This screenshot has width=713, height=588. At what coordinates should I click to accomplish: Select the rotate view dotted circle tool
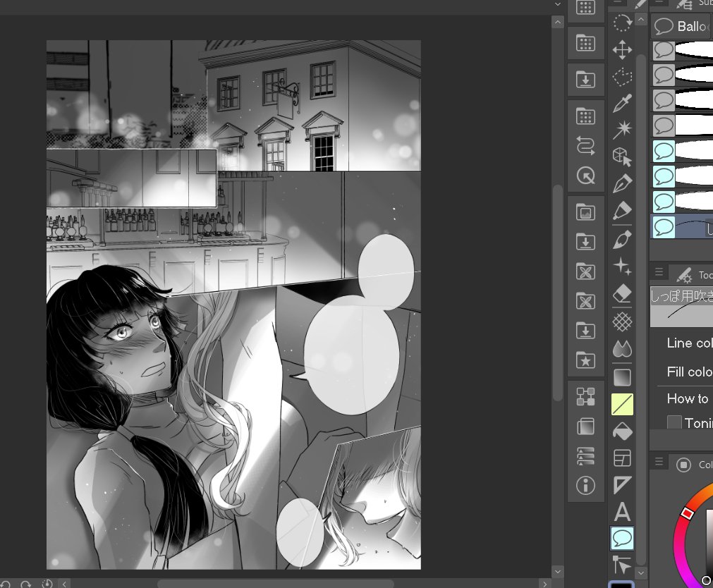point(622,23)
